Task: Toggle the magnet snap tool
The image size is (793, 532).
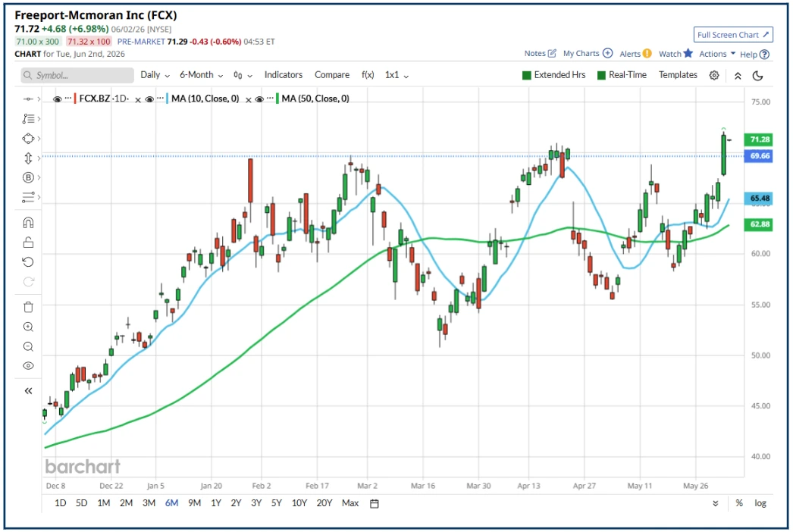Action: point(28,223)
